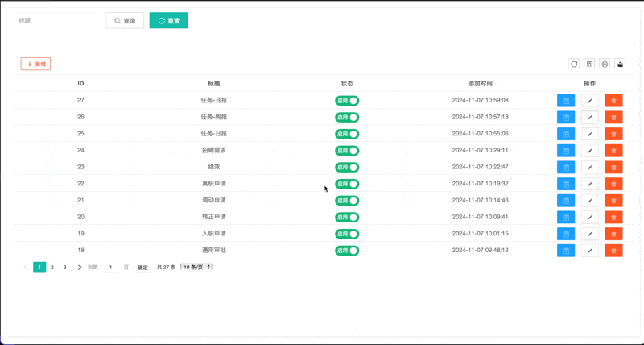Click blue clipboard button for 绩效
644x345 pixels.
(x=566, y=168)
